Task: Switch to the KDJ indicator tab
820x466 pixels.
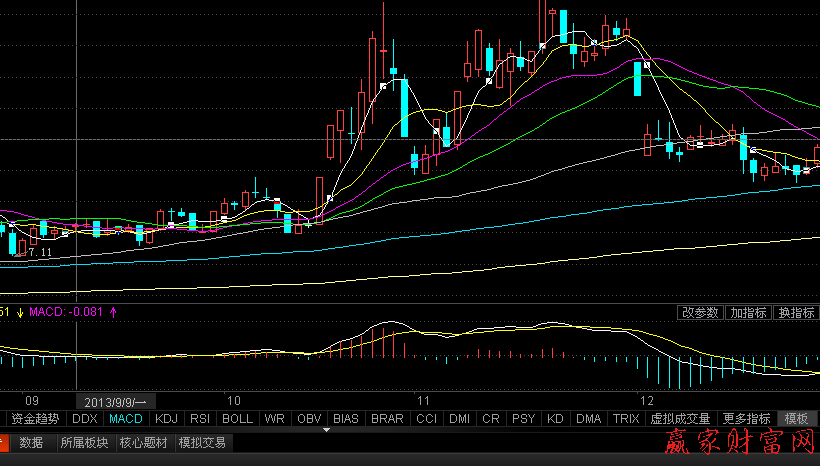Action: point(166,419)
